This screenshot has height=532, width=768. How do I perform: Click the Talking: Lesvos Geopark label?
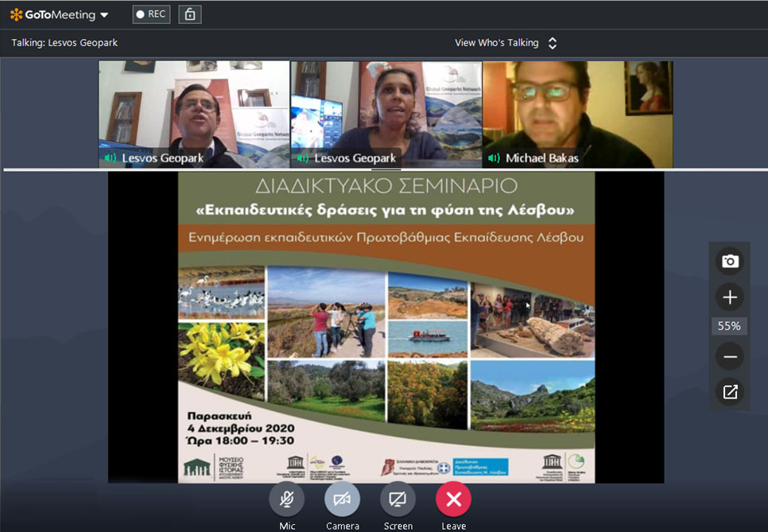64,43
